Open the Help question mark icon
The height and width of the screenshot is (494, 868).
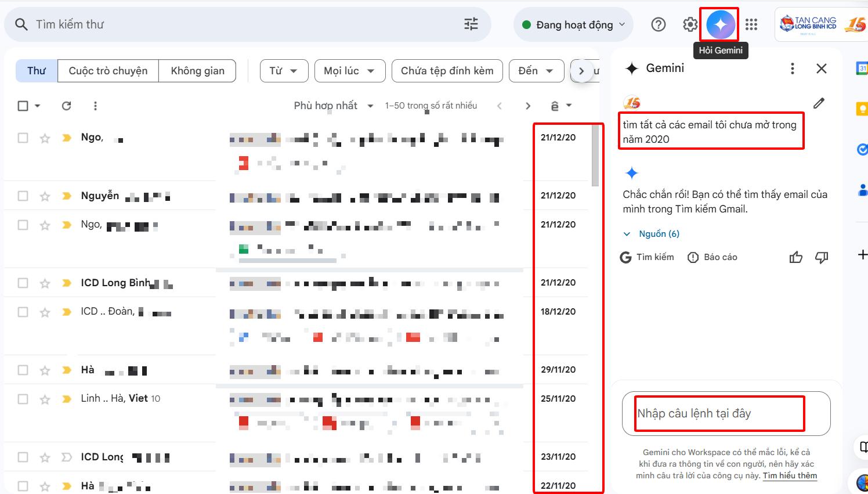pos(659,24)
